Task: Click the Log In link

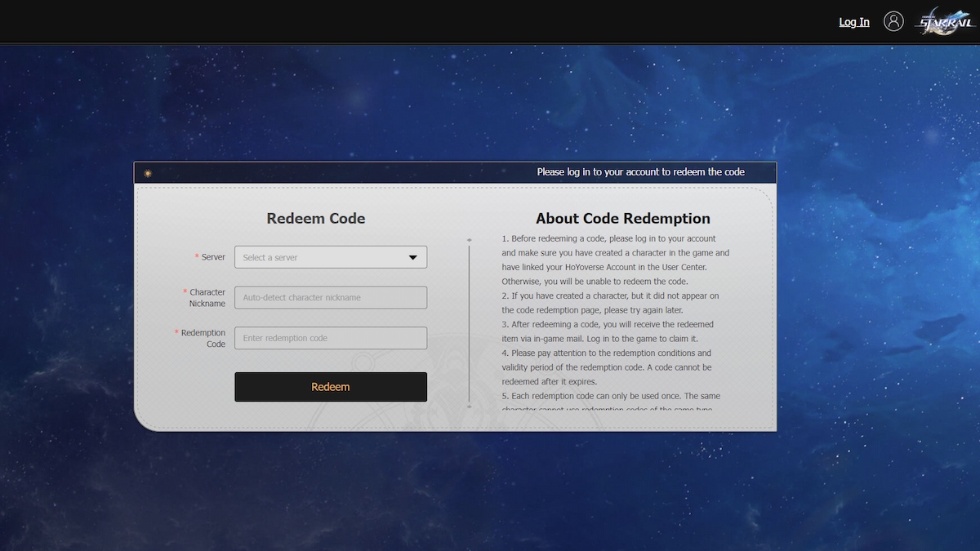Action: 853,22
